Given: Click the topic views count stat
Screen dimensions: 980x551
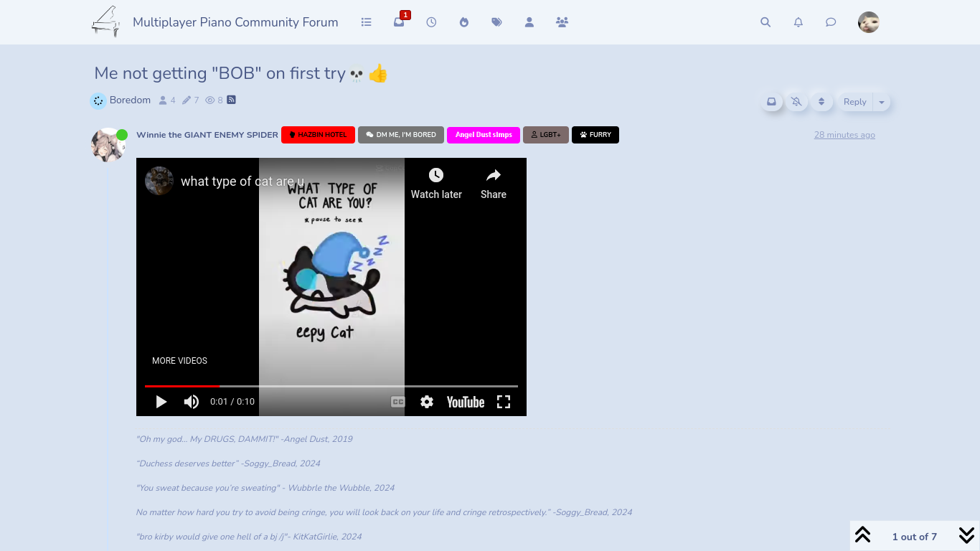Looking at the screenshot, I should pyautogui.click(x=214, y=100).
